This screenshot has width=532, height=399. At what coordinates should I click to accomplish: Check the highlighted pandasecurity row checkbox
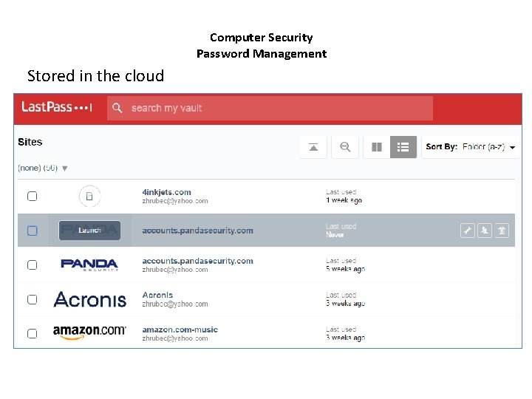coord(32,231)
